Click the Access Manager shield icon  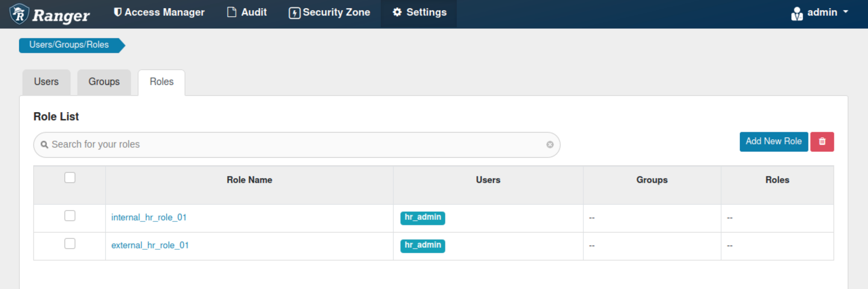(118, 12)
